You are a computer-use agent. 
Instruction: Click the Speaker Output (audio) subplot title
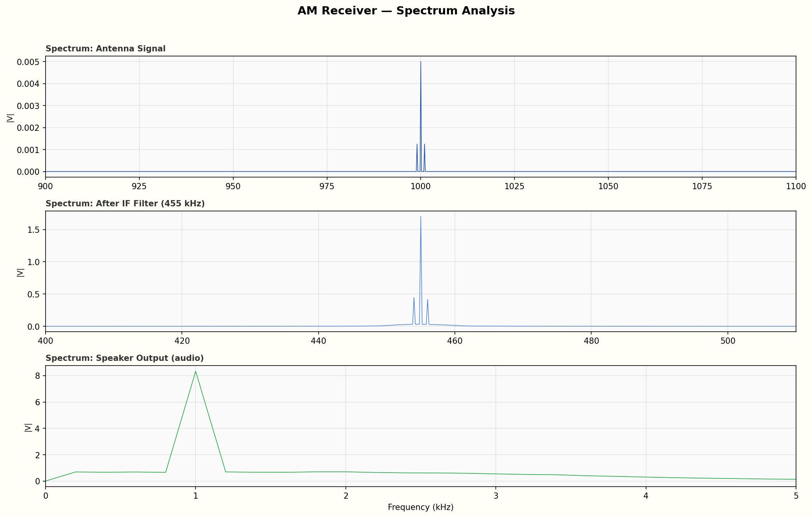click(125, 358)
